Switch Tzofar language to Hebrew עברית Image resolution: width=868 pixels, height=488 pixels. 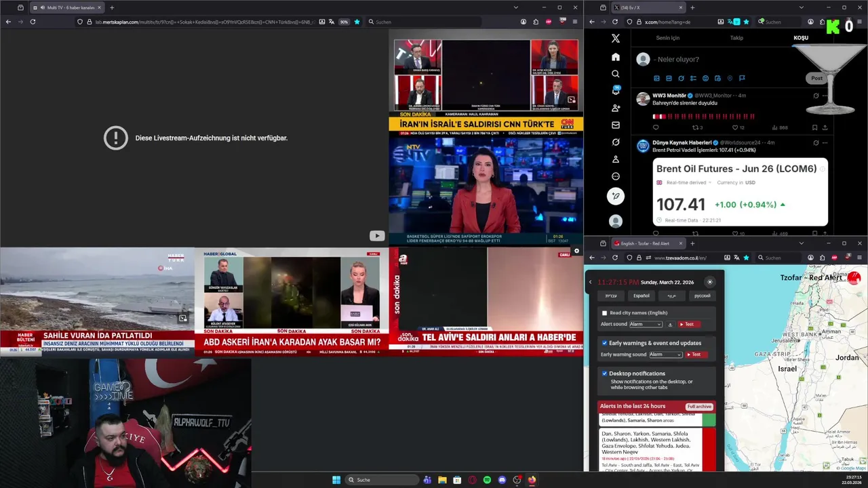point(611,296)
